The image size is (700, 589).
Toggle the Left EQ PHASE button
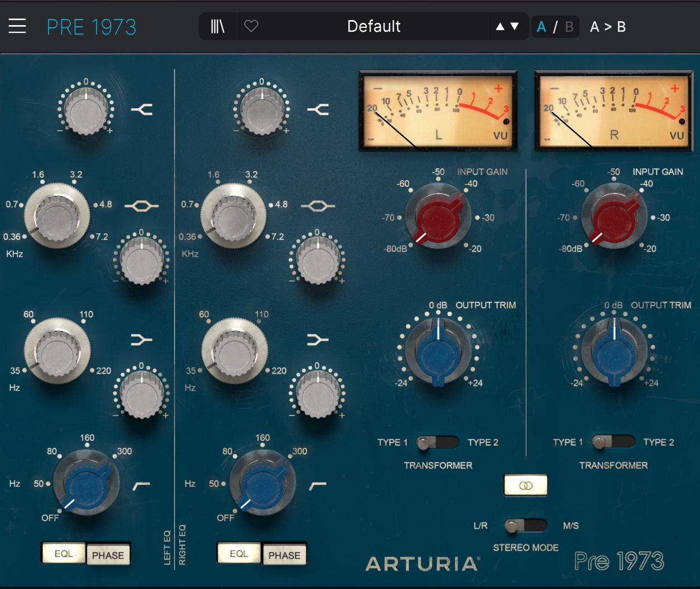point(108,554)
